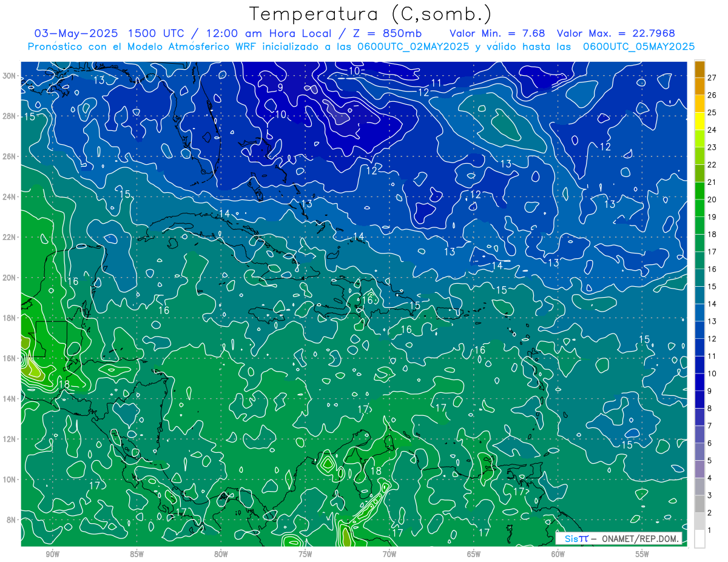728x562 pixels.
Task: Pick the teal swatch between 15 and 16
Action: (x=699, y=278)
